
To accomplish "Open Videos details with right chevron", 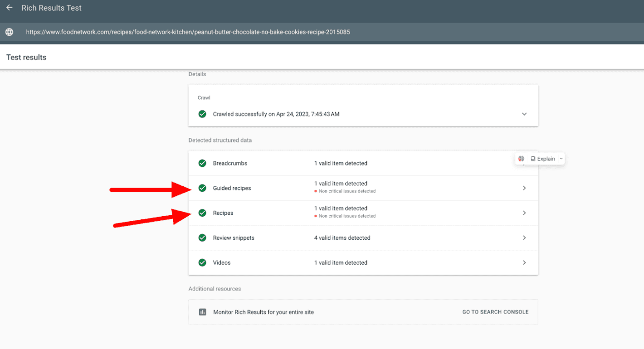I will coord(524,263).
